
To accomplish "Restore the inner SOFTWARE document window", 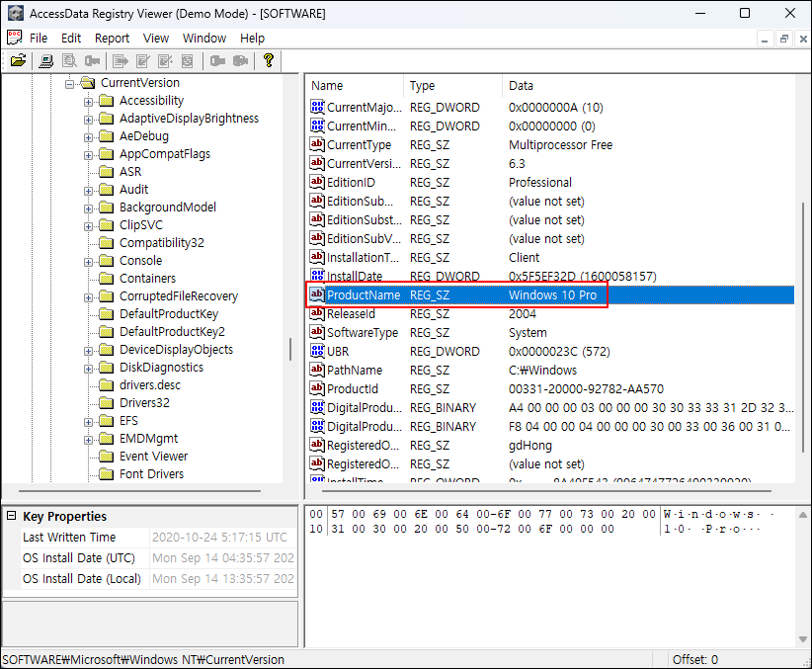I will coord(784,39).
